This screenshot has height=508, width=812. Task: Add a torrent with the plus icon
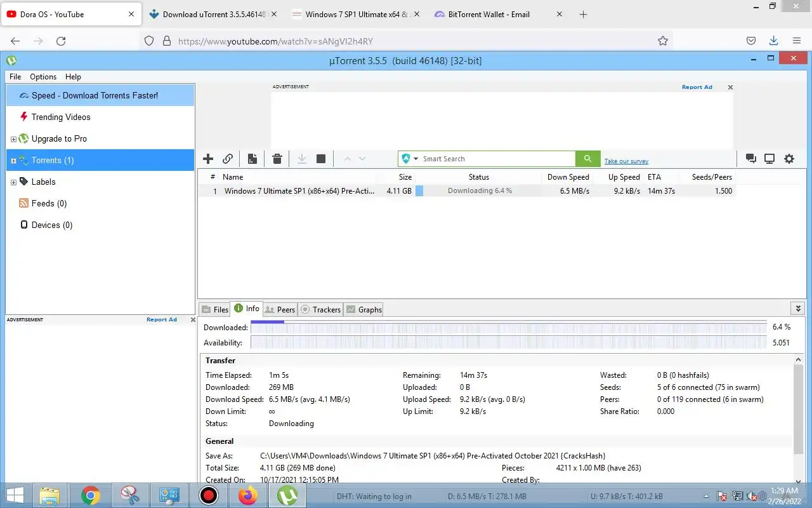pyautogui.click(x=208, y=159)
